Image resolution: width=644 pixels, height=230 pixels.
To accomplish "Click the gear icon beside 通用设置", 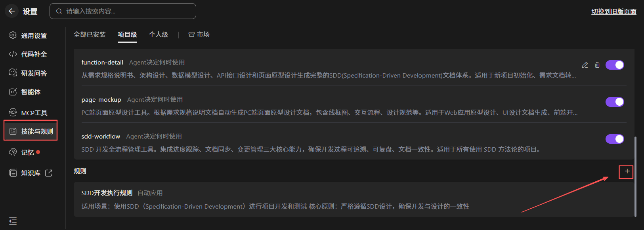I will 13,35.
